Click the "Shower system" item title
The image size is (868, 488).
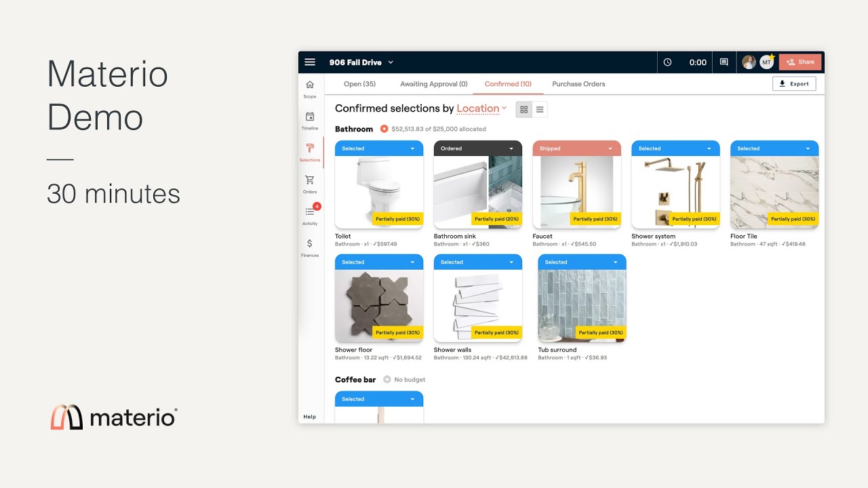pos(654,237)
